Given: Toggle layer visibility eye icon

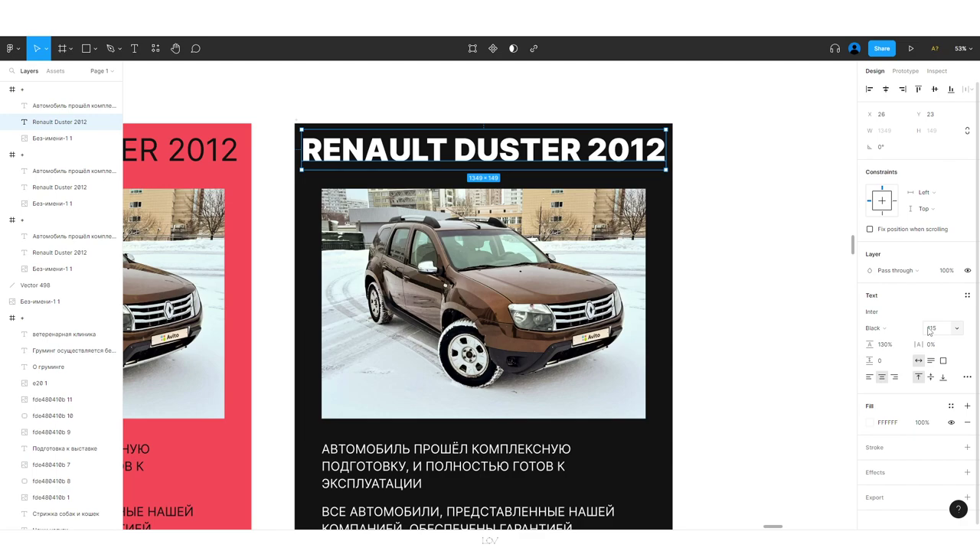Looking at the screenshot, I should (x=967, y=271).
